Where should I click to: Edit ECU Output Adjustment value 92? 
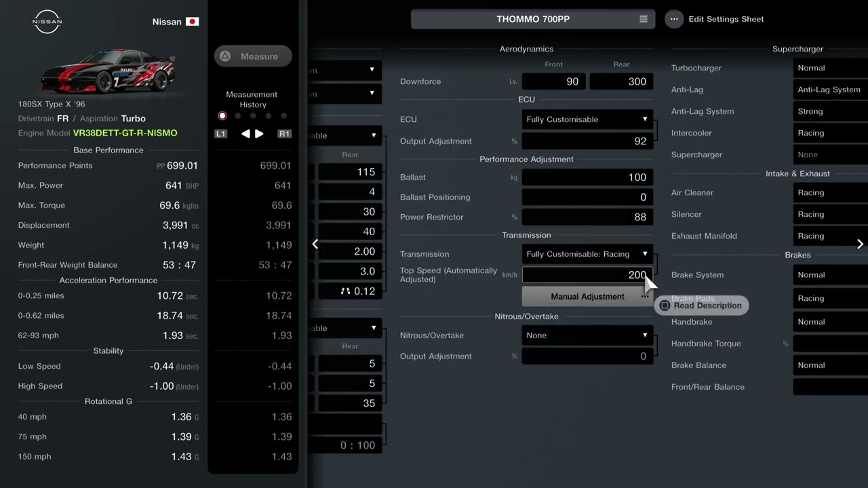[587, 141]
